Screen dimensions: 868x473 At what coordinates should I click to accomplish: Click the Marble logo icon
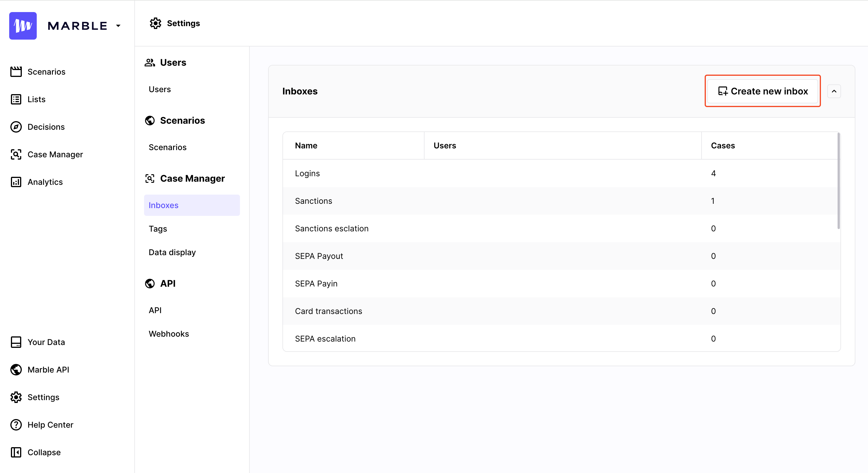pyautogui.click(x=23, y=26)
